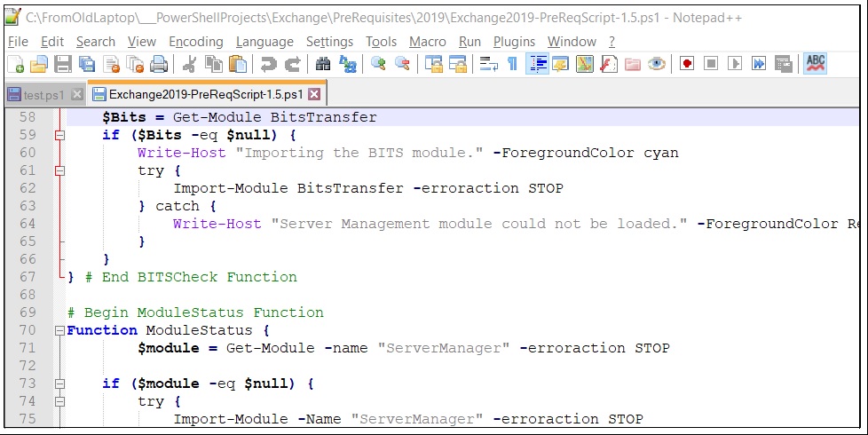
Task: Open the Run menu
Action: [x=470, y=42]
